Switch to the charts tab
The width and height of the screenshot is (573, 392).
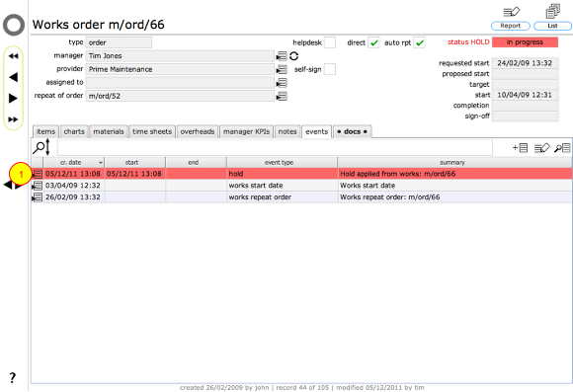74,131
